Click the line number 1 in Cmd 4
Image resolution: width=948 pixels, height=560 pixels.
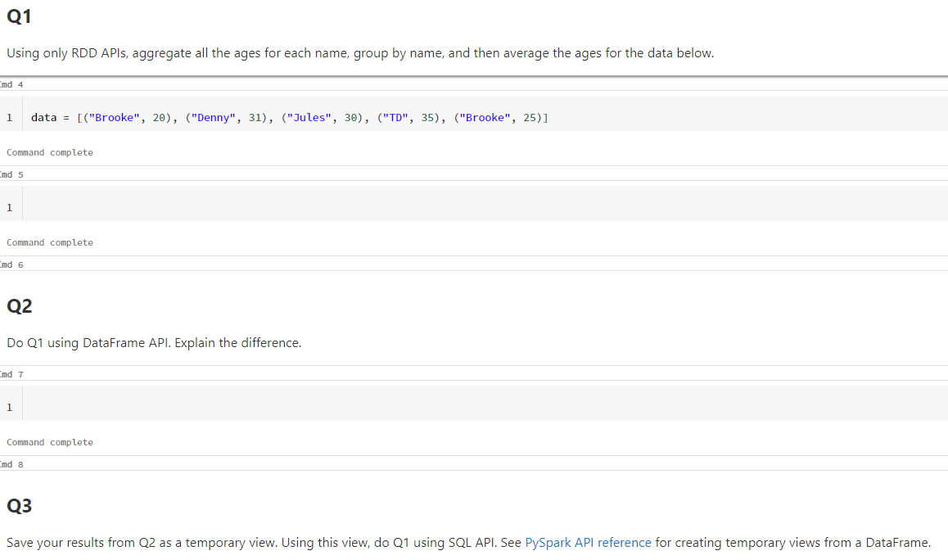[9, 117]
